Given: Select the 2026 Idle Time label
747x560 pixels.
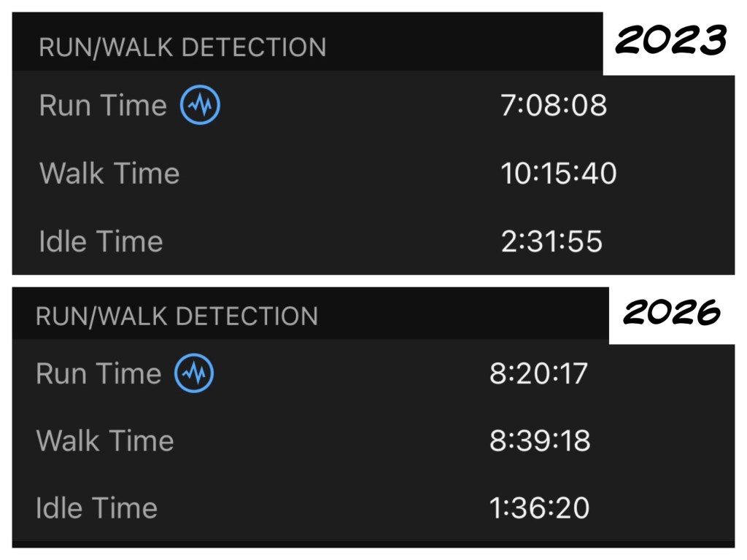Looking at the screenshot, I should click(97, 507).
